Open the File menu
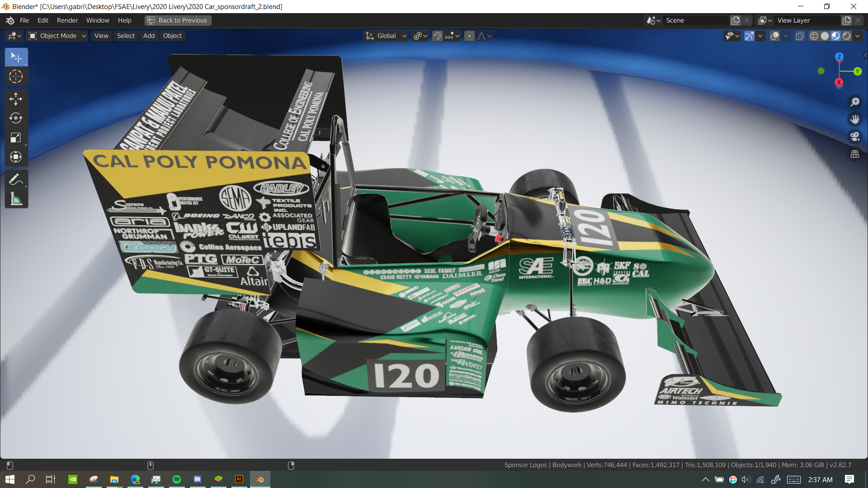This screenshot has height=488, width=868. (24, 20)
